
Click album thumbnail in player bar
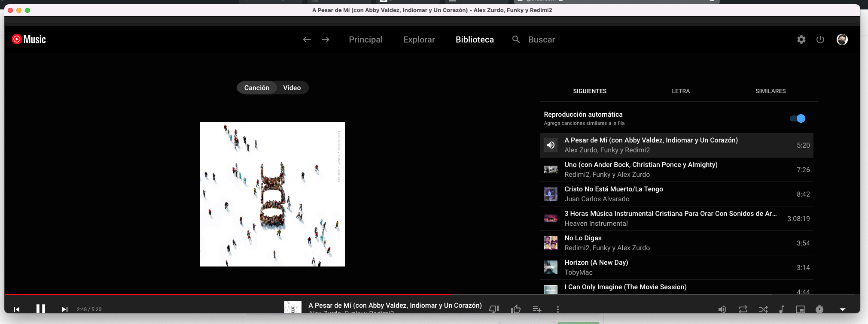coord(292,307)
